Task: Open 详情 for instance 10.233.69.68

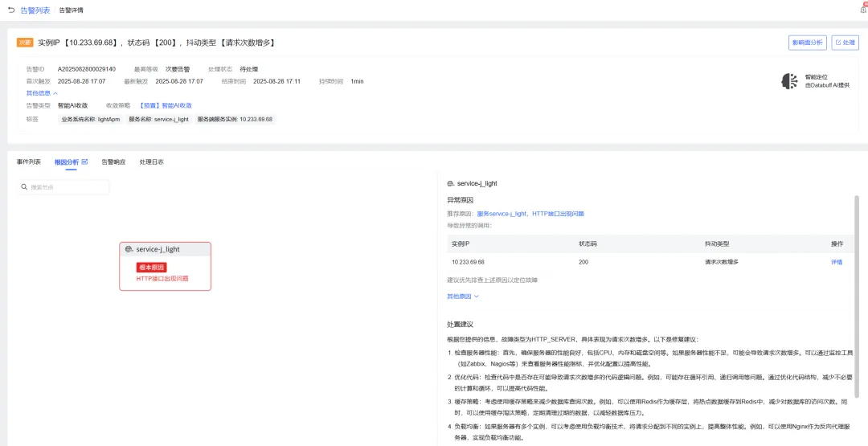Action: (x=837, y=262)
